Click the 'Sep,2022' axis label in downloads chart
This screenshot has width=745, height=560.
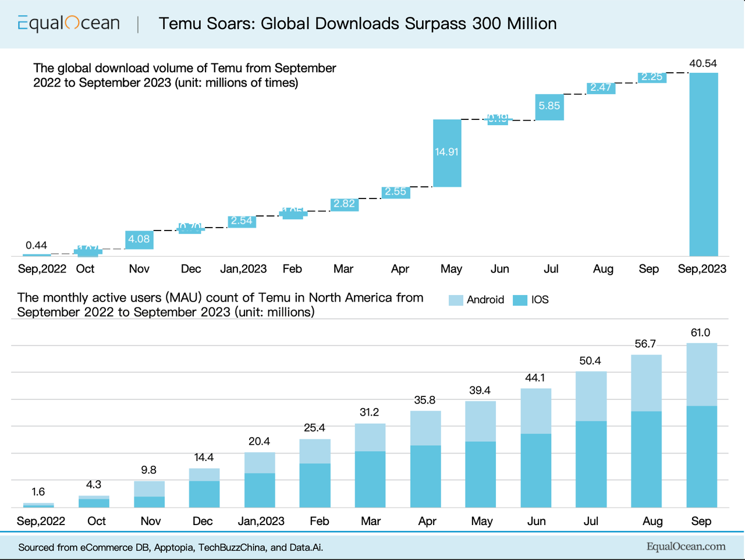click(x=42, y=269)
